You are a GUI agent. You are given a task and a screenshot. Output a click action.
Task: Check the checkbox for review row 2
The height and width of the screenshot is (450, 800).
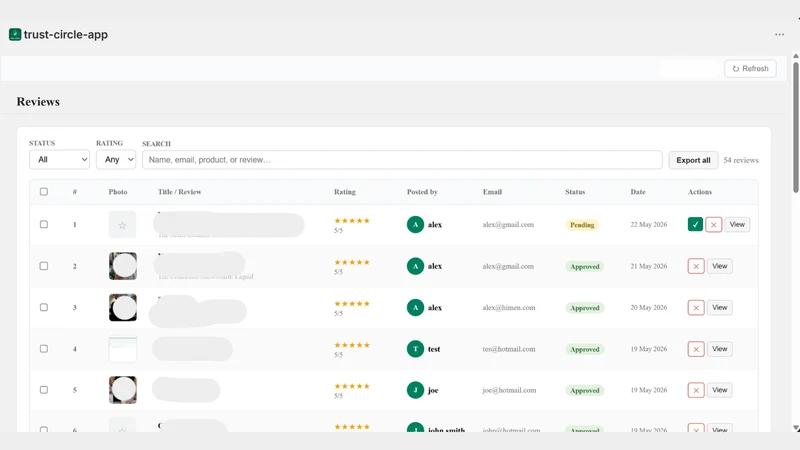[44, 266]
